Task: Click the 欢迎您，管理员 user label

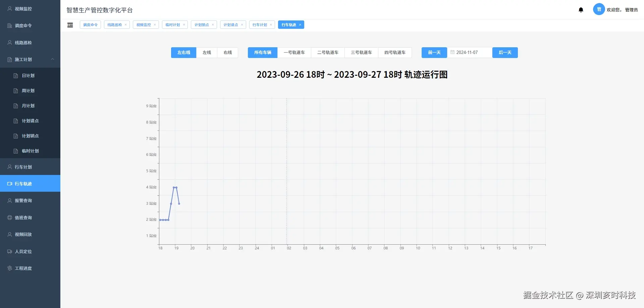Action: [x=622, y=10]
